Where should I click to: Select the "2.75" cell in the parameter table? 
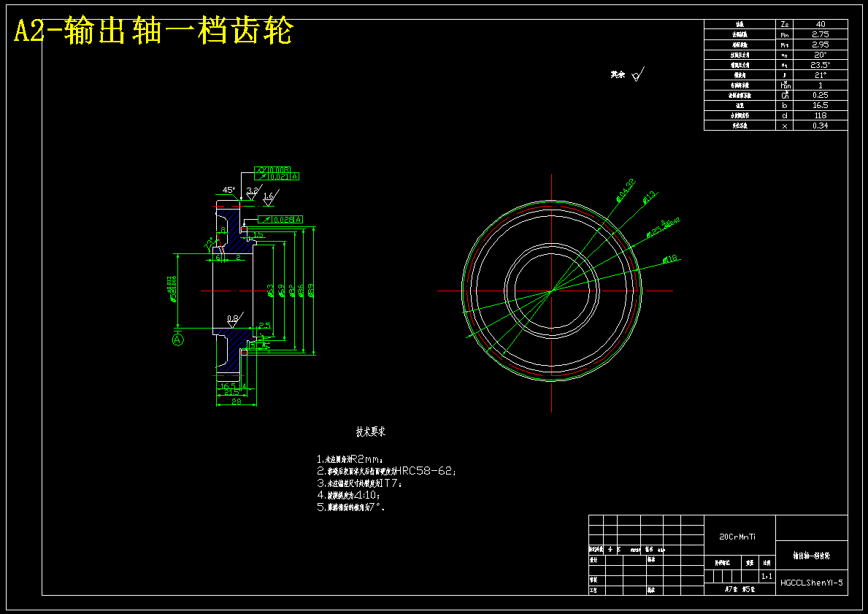click(x=821, y=34)
